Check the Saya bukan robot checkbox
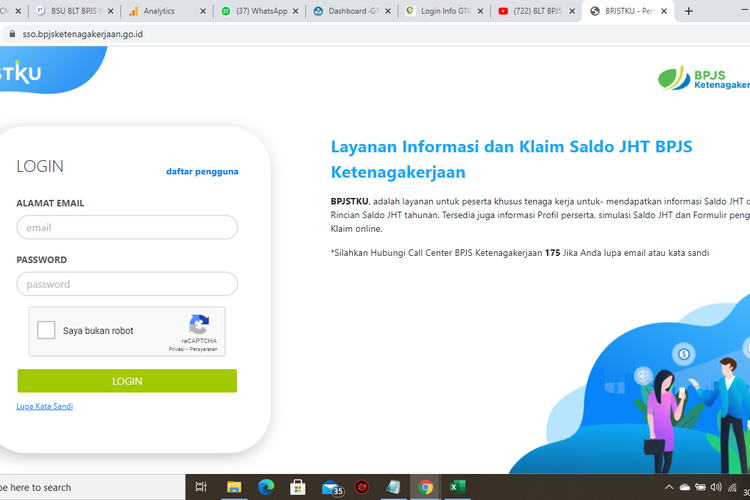 point(46,330)
